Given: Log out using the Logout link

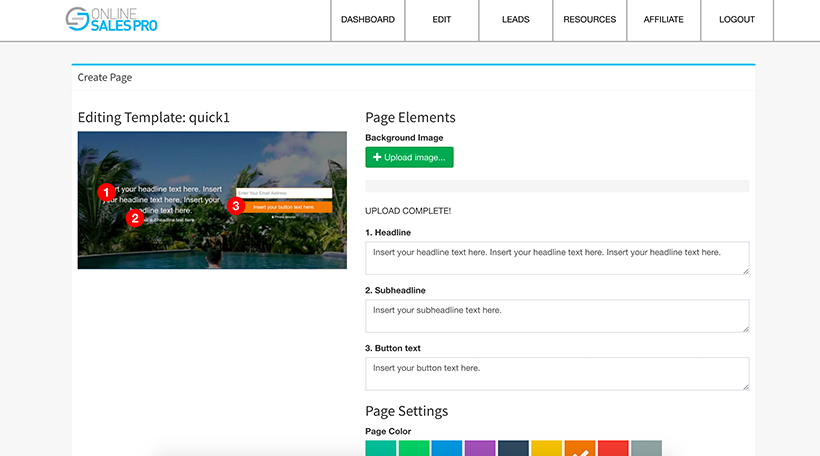Looking at the screenshot, I should [x=737, y=20].
